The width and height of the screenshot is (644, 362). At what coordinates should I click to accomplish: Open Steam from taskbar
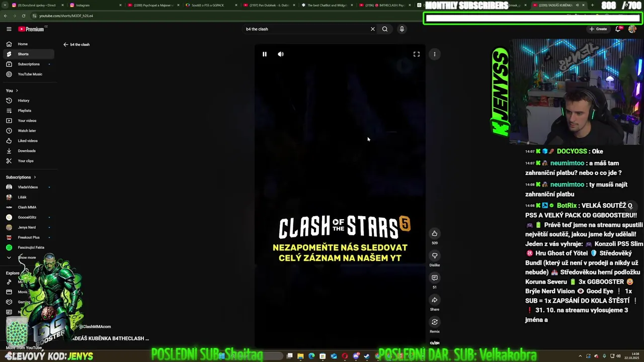click(x=367, y=356)
